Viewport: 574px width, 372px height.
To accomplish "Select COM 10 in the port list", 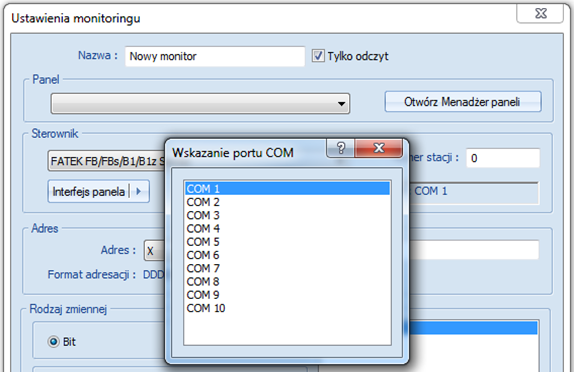I will tap(287, 308).
